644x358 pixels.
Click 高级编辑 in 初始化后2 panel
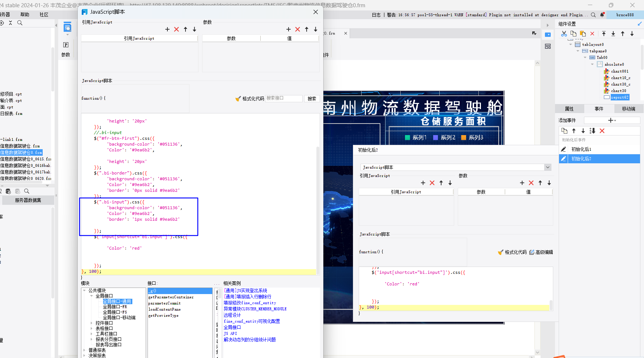click(x=541, y=252)
